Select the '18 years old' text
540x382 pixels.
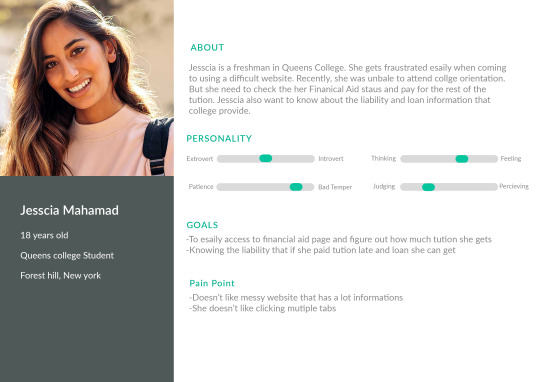[x=44, y=235]
